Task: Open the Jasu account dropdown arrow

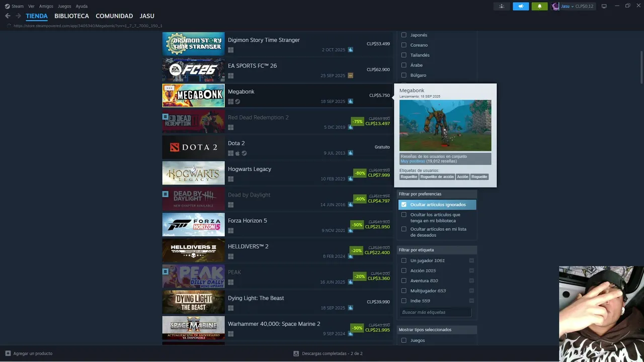Action: 572,7
